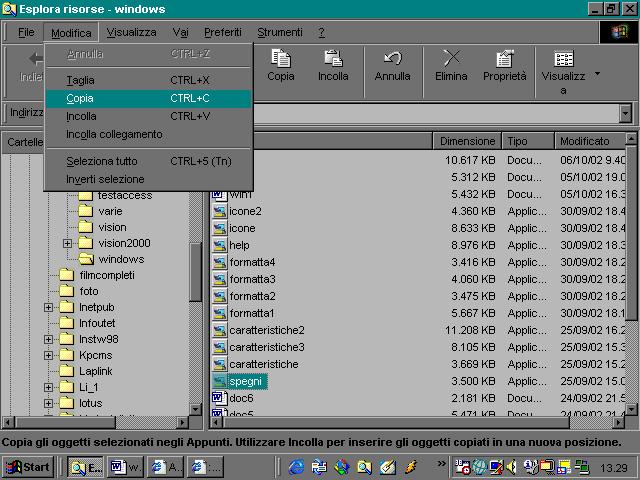This screenshot has height=480, width=640.
Task: Click the folder tree scroll down arrow
Action: 196,409
